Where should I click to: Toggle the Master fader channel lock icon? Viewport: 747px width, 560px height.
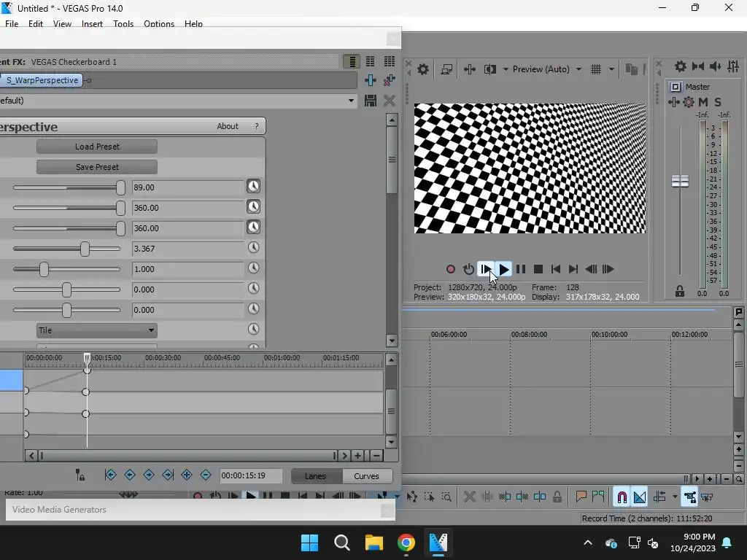click(x=680, y=292)
